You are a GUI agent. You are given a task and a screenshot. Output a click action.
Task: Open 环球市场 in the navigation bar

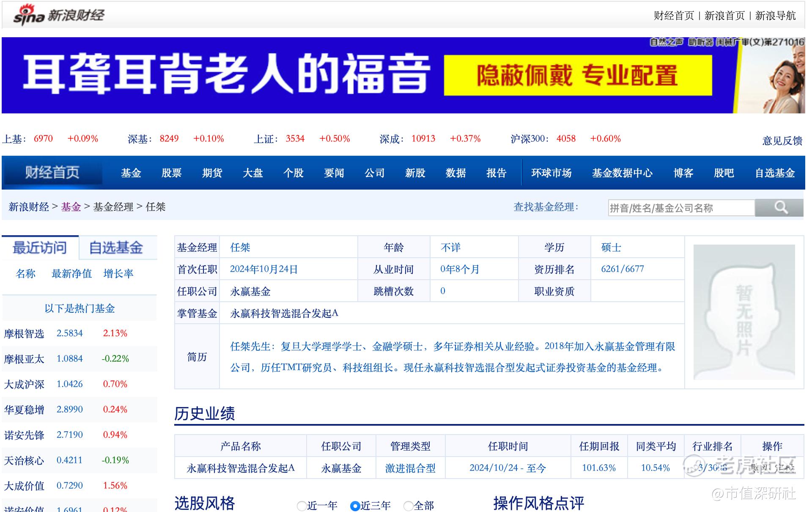551,173
